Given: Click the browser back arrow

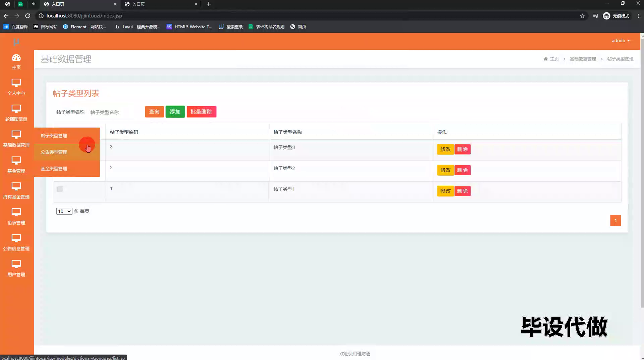Looking at the screenshot, I should click(6, 16).
